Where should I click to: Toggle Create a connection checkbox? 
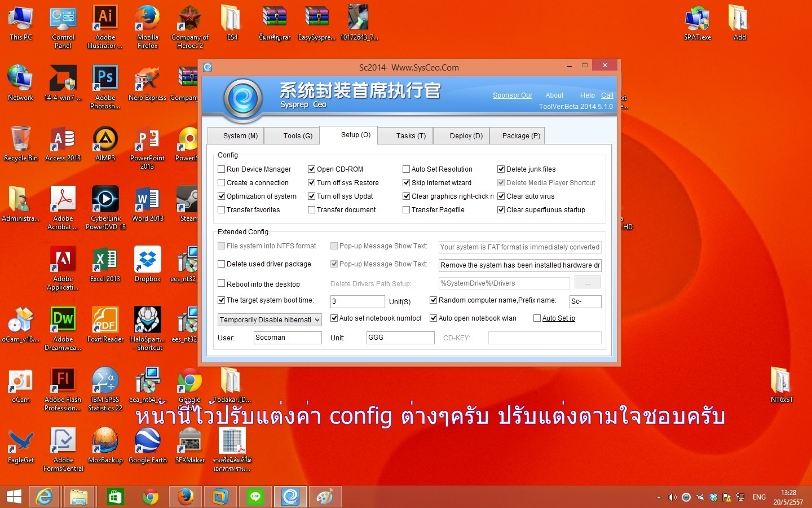[222, 182]
